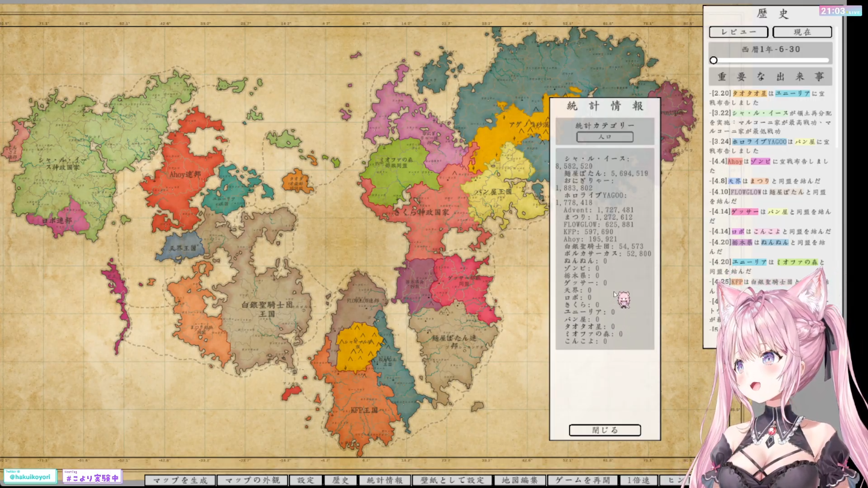This screenshot has width=868, height=488.
Task: Click the #こより実験中 hashtag badge
Action: pos(93,477)
